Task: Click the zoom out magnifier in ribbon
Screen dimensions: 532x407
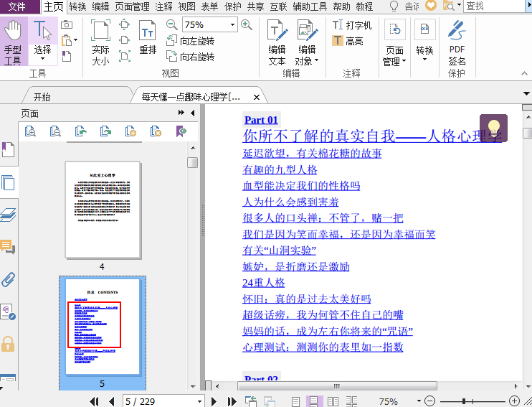Action: 171,24
